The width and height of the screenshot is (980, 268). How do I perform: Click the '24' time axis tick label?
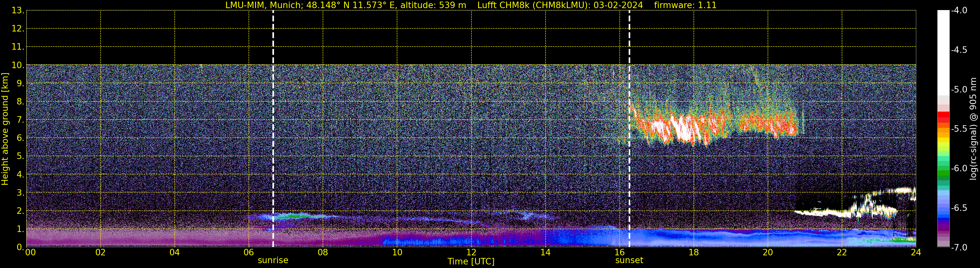(x=916, y=252)
